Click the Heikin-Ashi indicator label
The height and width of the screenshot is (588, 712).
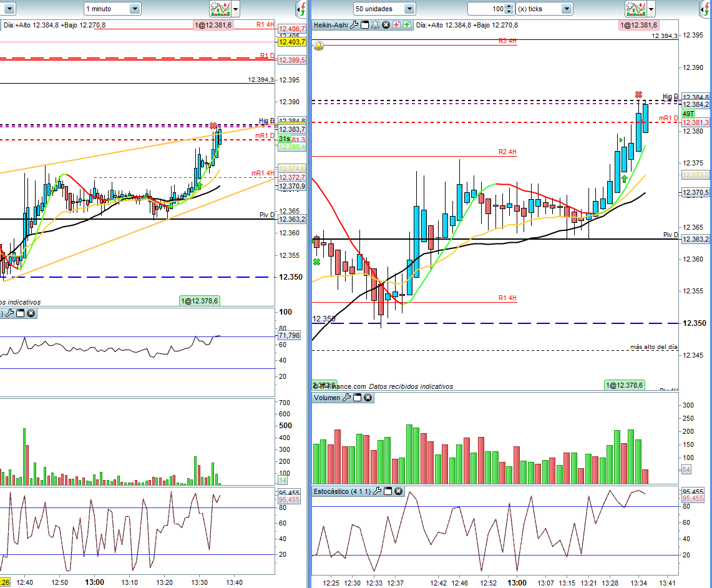(x=331, y=25)
